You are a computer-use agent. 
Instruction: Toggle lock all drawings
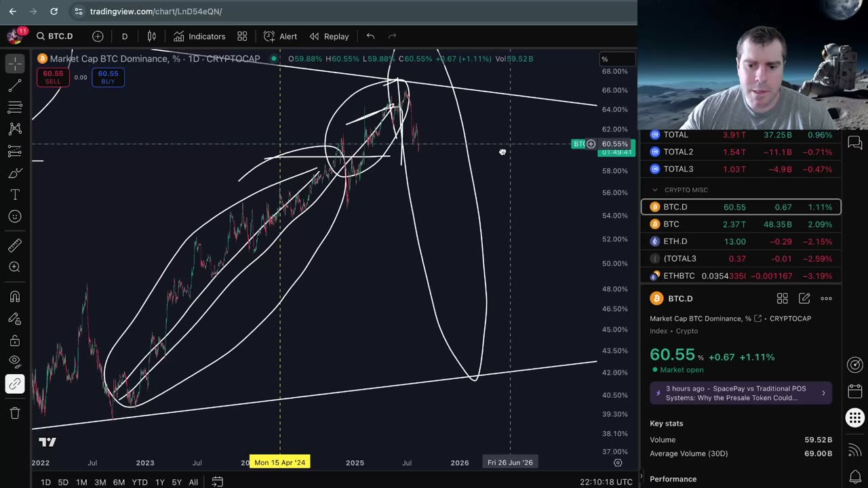pyautogui.click(x=15, y=340)
